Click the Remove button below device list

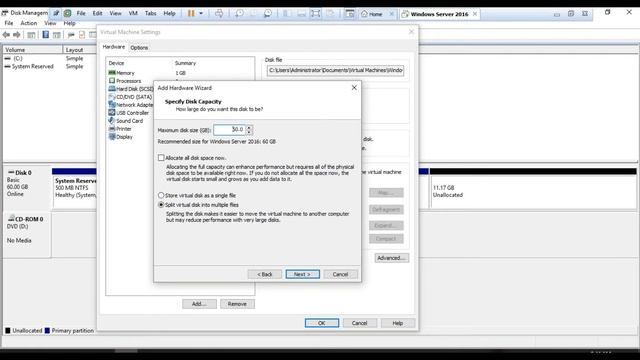(x=237, y=304)
